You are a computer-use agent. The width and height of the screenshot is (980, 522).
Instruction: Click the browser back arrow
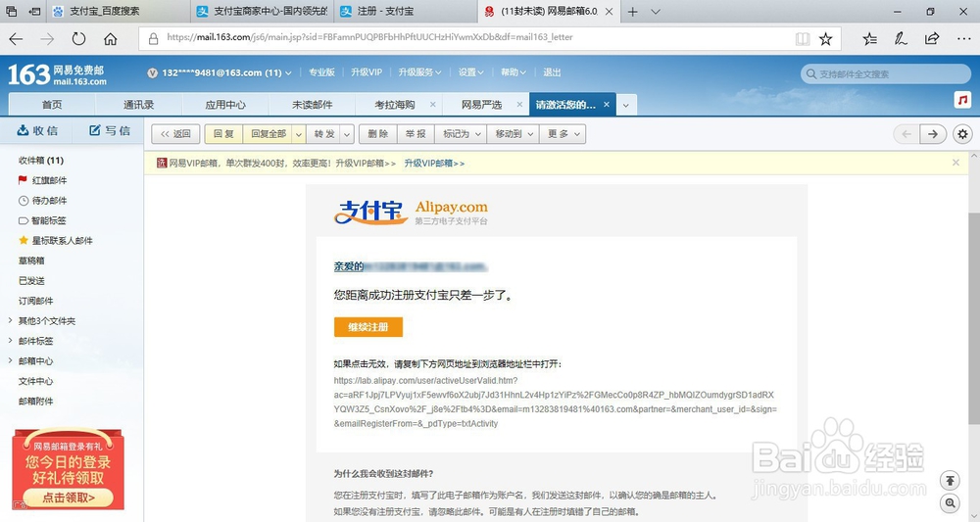(16, 39)
